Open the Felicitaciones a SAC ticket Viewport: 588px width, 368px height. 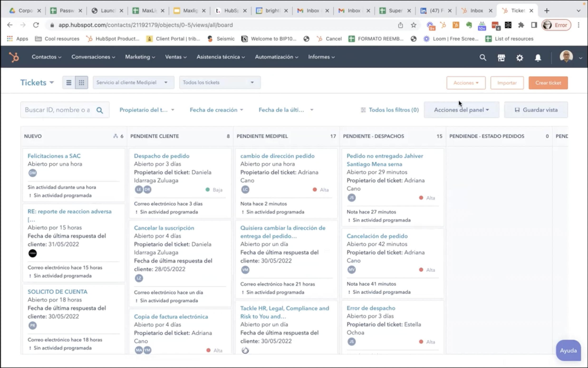point(54,156)
